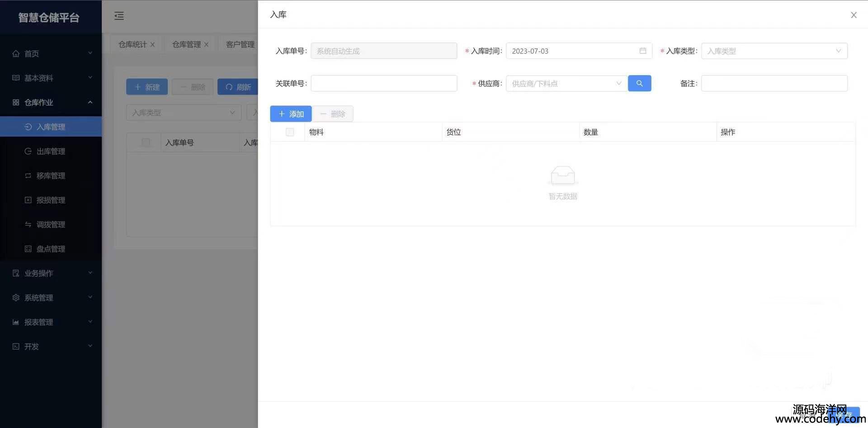Click the 出库管理 icon in sidebar
The width and height of the screenshot is (868, 428).
tap(28, 151)
